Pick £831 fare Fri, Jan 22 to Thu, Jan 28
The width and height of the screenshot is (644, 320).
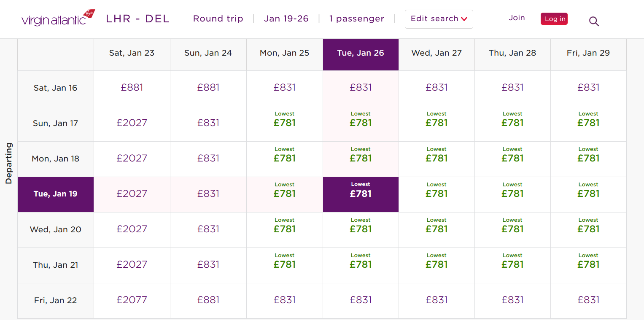click(512, 300)
